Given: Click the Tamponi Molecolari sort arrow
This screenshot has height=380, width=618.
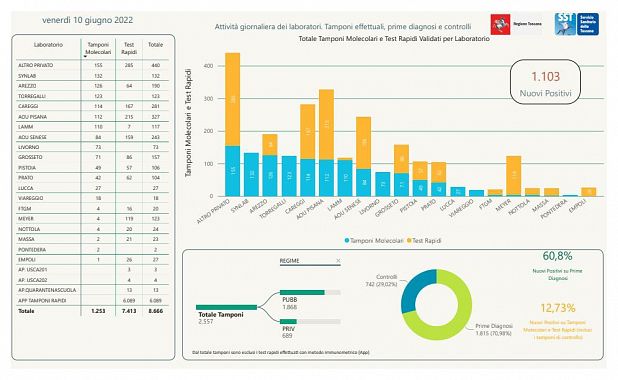Looking at the screenshot, I should [85, 57].
